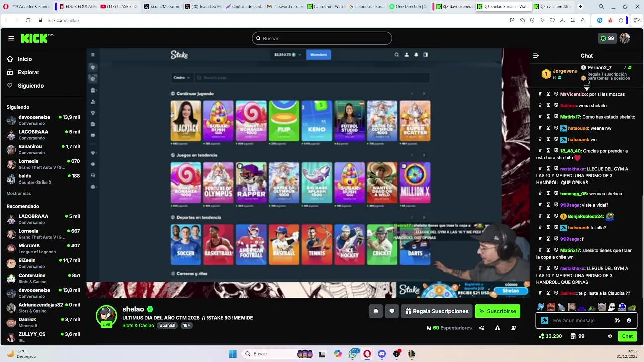The width and height of the screenshot is (644, 362).
Task: Switch to the hatsound browser tab
Action: point(325,7)
